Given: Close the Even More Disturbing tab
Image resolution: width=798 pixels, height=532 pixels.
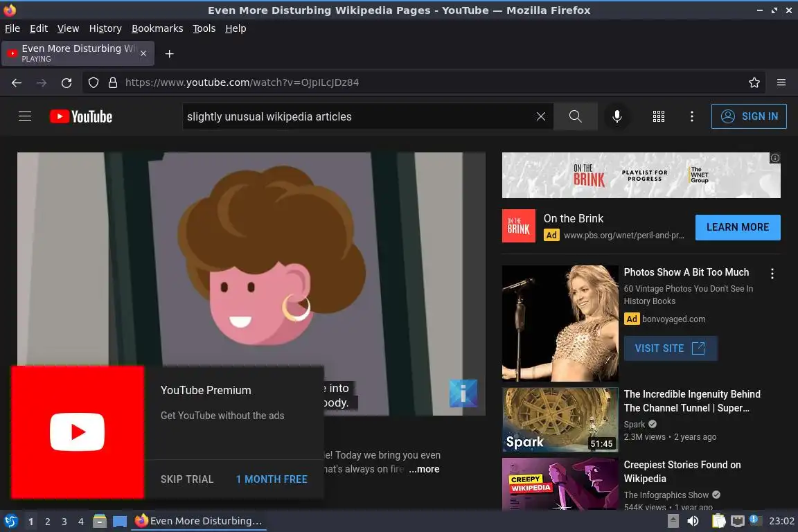Looking at the screenshot, I should click(143, 53).
